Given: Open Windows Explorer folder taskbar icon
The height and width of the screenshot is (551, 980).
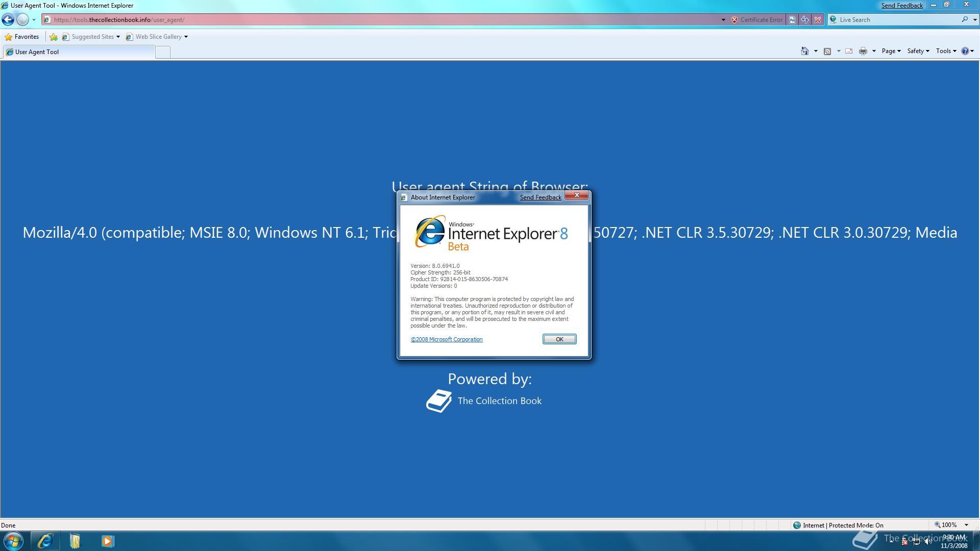Looking at the screenshot, I should 75,541.
